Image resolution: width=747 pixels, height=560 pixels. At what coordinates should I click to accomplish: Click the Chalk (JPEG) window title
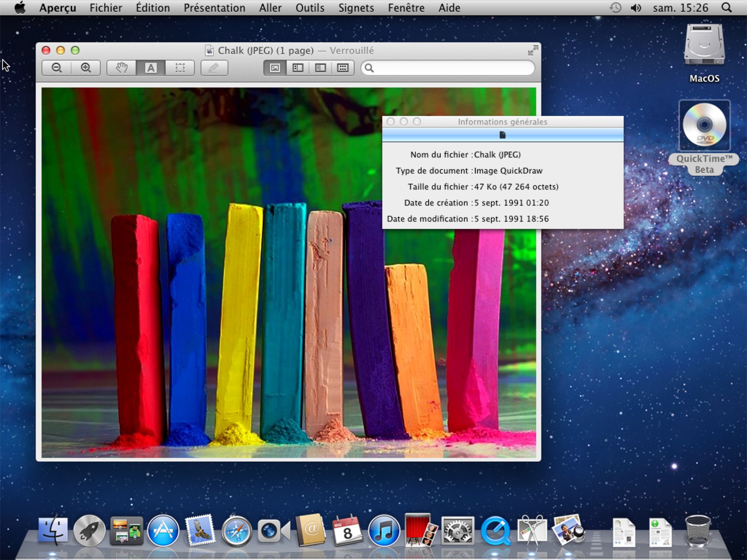(x=265, y=50)
